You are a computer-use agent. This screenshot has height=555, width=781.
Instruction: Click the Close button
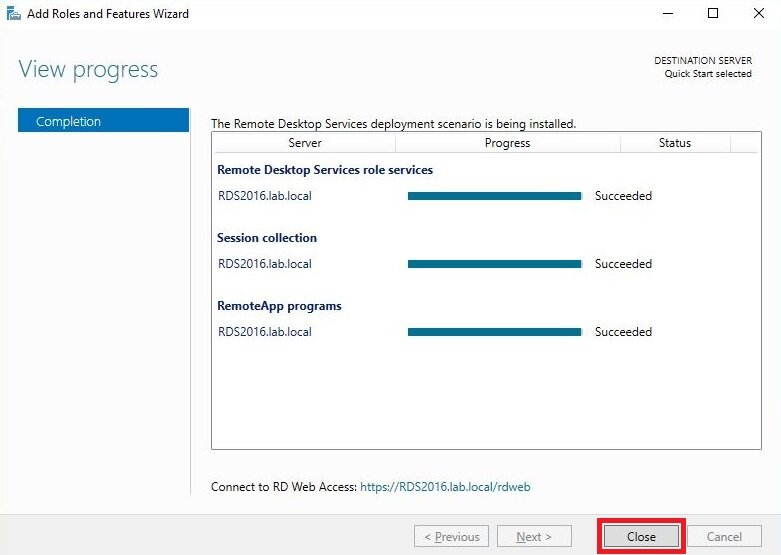tap(641, 537)
